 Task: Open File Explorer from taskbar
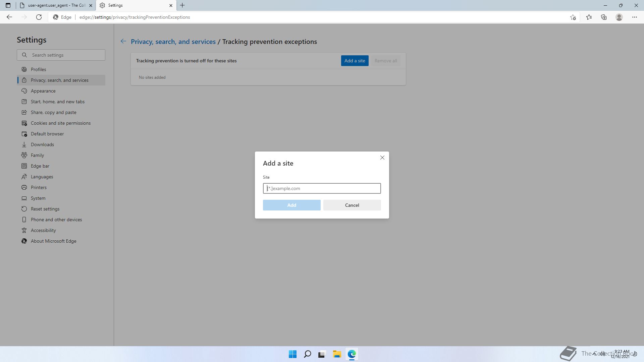point(337,354)
